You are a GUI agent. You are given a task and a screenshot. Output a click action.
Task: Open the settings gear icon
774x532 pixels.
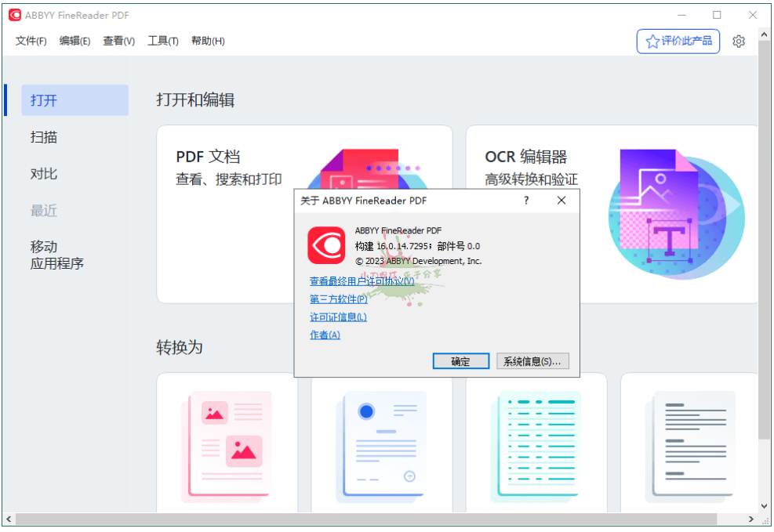pyautogui.click(x=738, y=41)
